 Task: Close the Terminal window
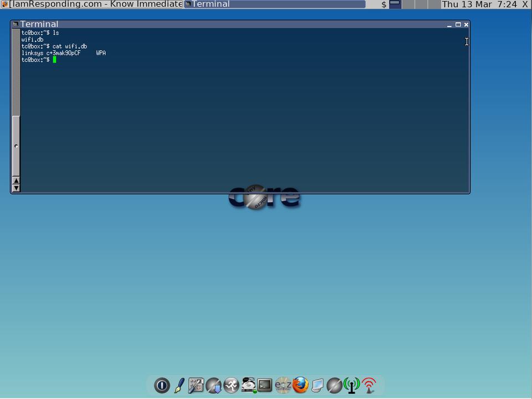(466, 24)
